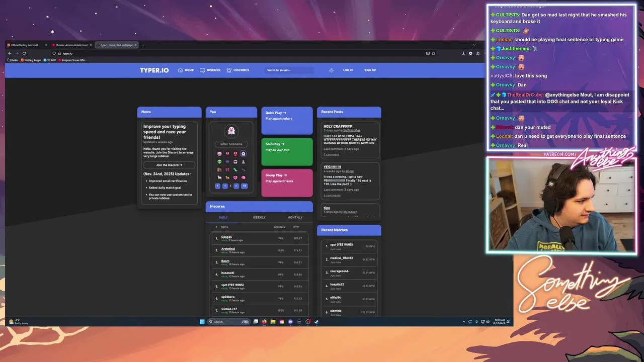Screen dimensions: 644x362
Task: Reload the page in browser
Action: (x=24, y=53)
